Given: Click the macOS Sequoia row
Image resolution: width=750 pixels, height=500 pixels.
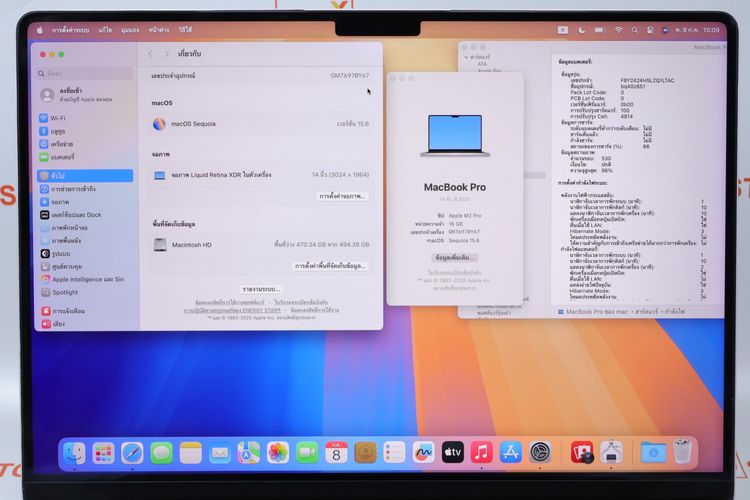Looking at the screenshot, I should pos(261,124).
